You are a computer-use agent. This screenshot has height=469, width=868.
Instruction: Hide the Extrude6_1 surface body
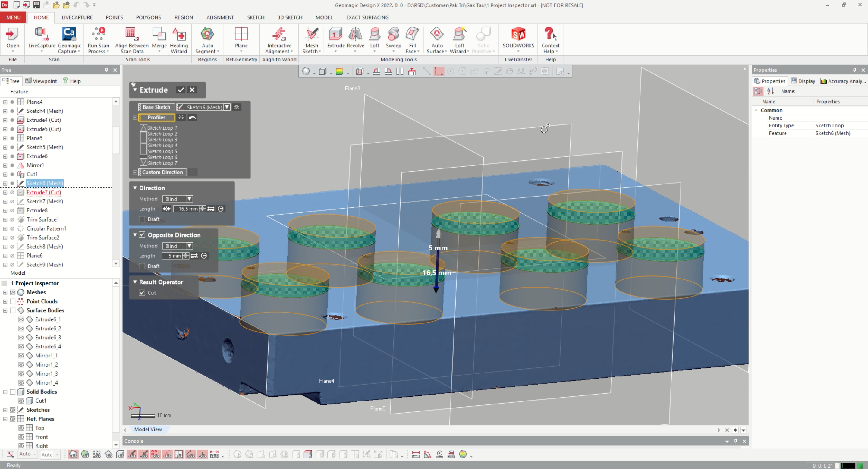tap(21, 319)
